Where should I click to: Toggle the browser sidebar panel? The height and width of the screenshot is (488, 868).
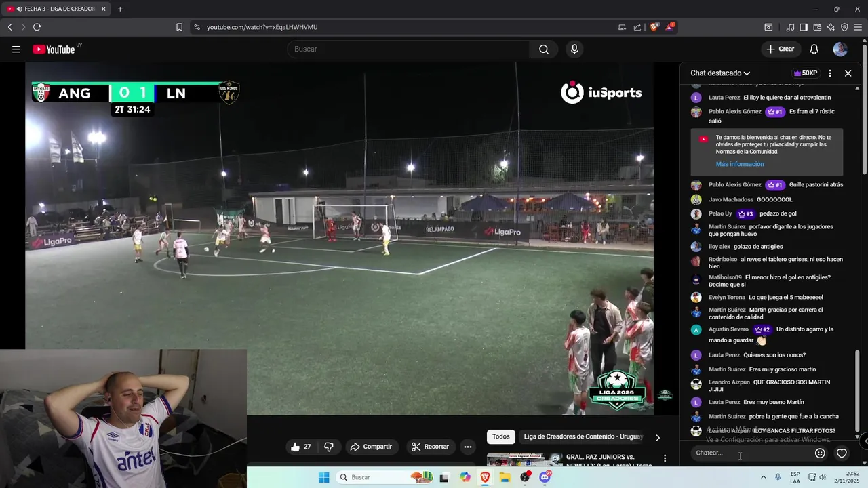(804, 27)
